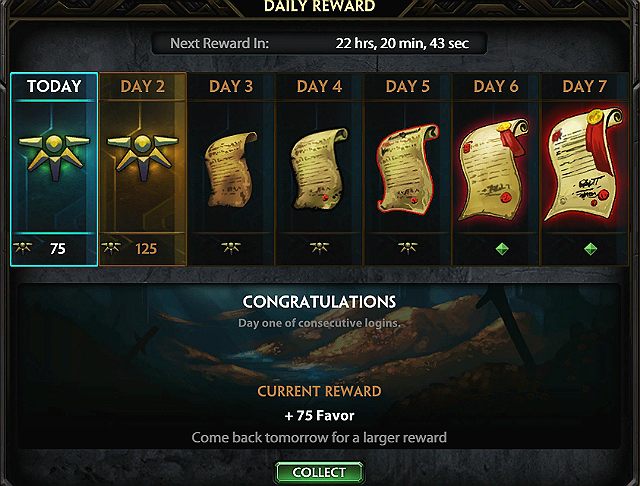
Task: Click the Day 4 scroll reward image
Action: [x=320, y=169]
